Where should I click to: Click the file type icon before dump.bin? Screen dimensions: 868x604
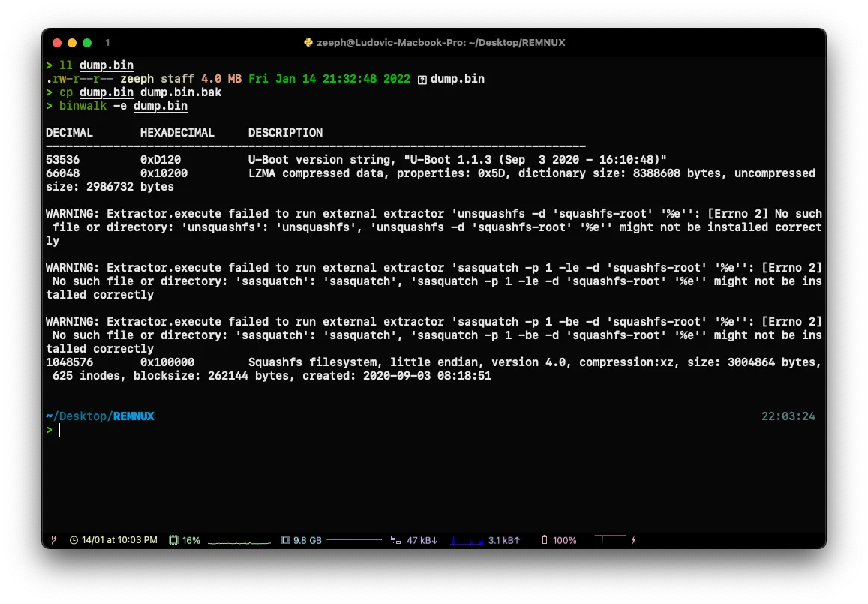[x=422, y=80]
